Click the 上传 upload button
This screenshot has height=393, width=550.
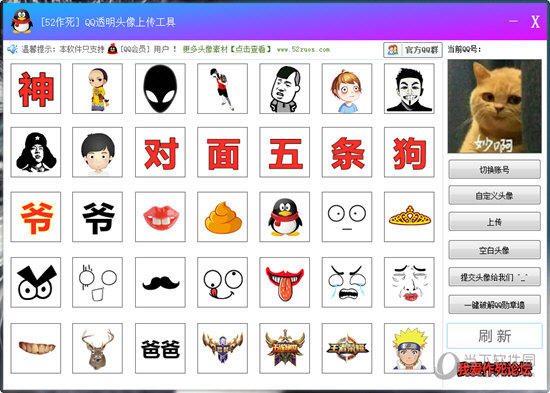coord(495,222)
